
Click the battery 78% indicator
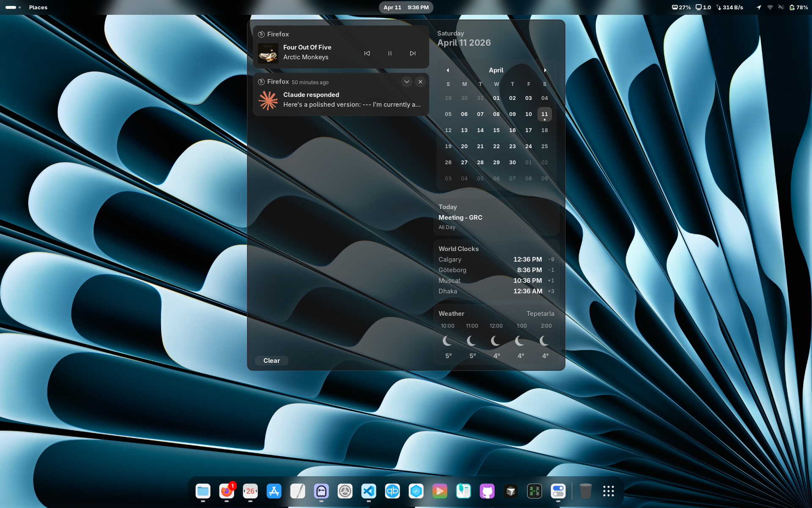(798, 7)
